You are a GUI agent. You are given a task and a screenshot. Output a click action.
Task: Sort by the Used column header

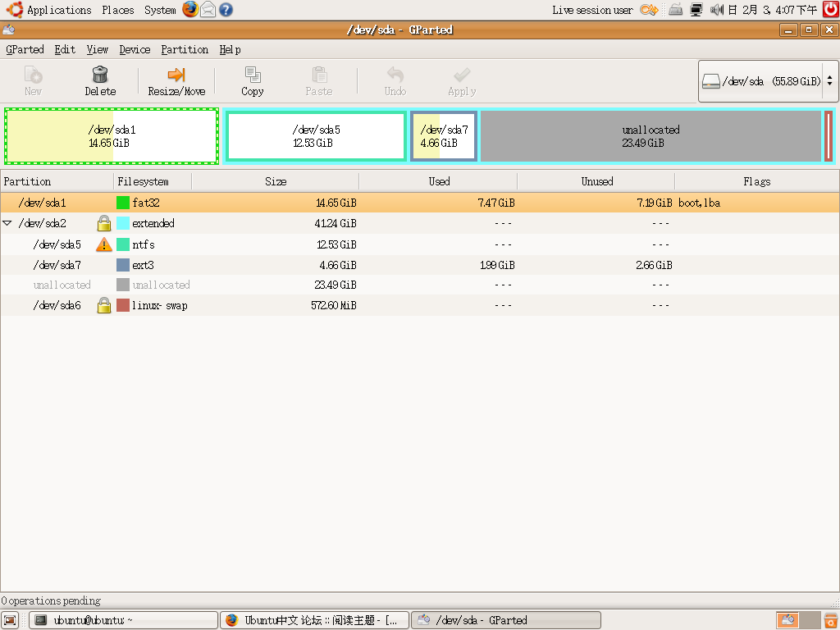[x=438, y=181]
